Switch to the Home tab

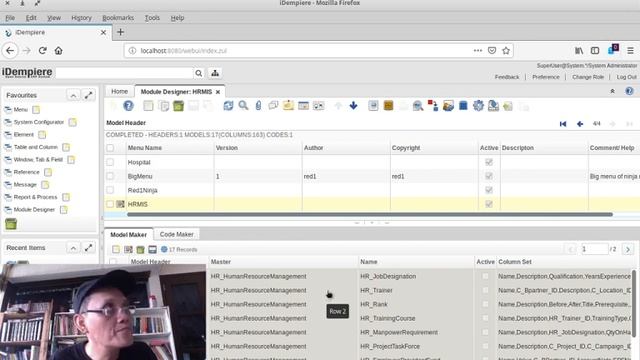coord(120,91)
